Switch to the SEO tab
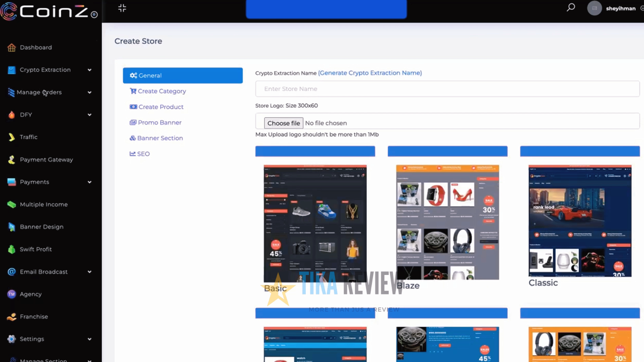This screenshot has width=644, height=362. [143, 154]
